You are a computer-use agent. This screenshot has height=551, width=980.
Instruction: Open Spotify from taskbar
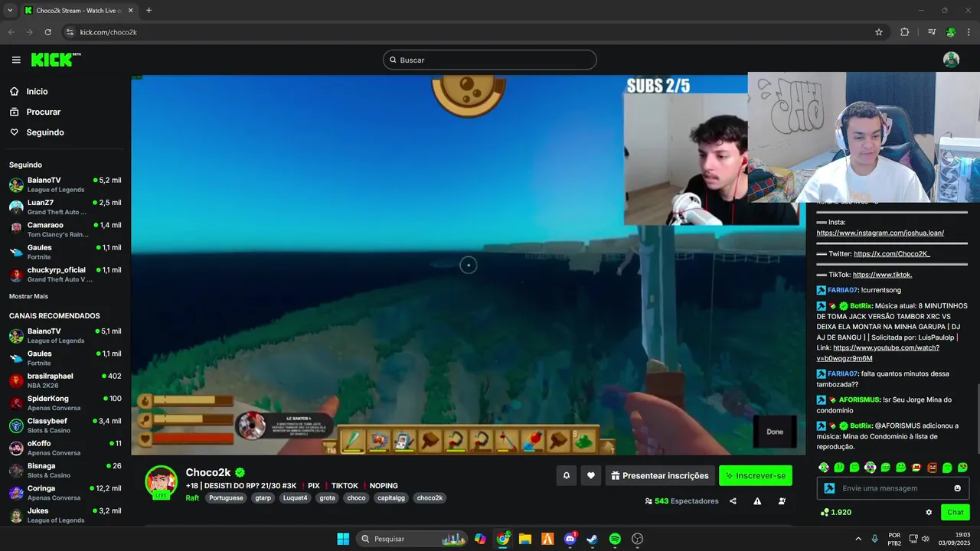[615, 539]
